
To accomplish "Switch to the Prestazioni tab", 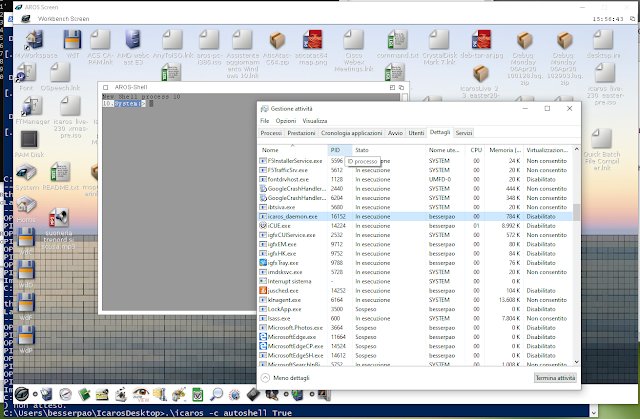I will pos(301,133).
